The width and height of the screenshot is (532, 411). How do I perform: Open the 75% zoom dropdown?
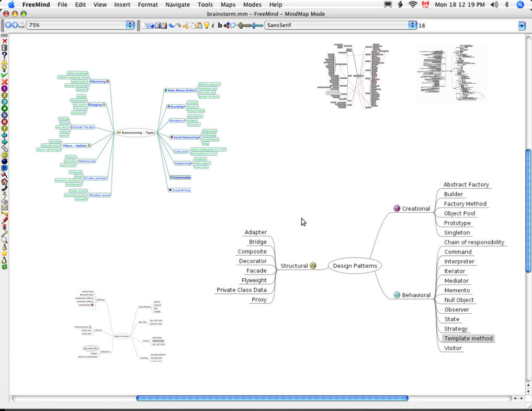(130, 25)
